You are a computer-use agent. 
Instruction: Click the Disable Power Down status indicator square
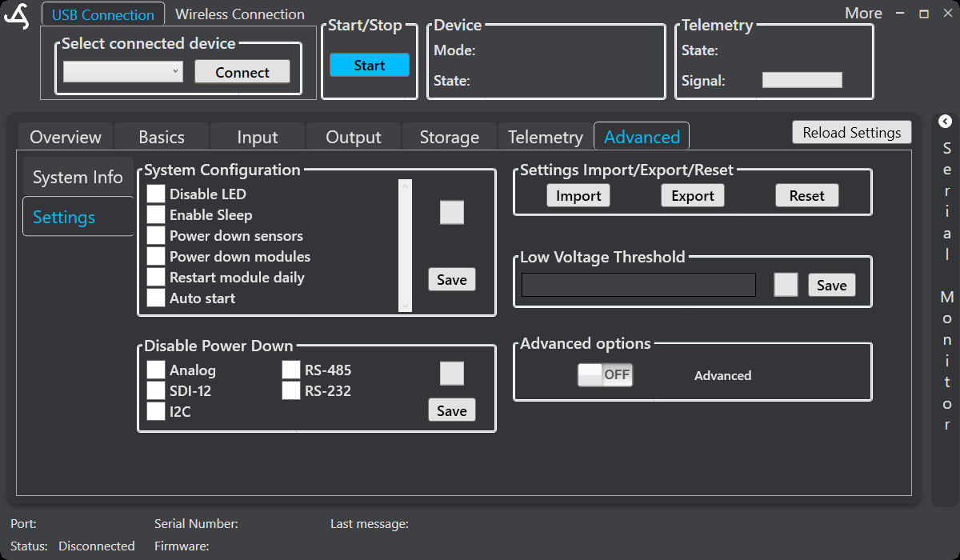click(452, 374)
